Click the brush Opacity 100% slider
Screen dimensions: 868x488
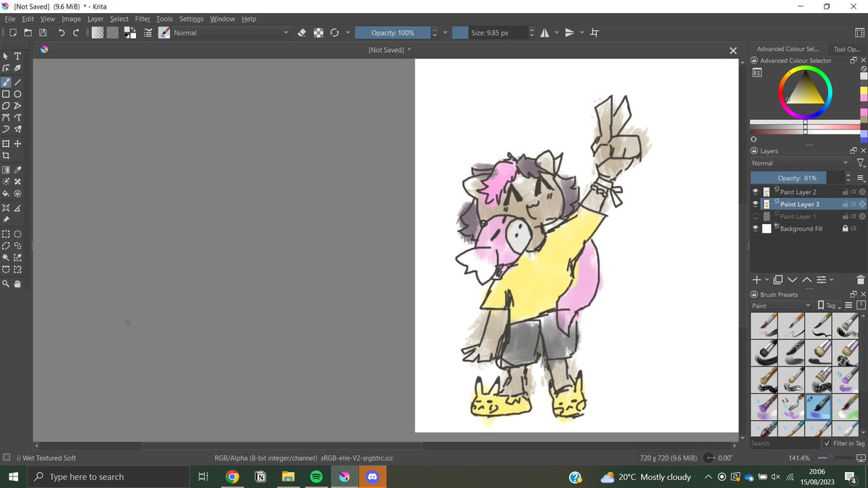click(x=393, y=33)
